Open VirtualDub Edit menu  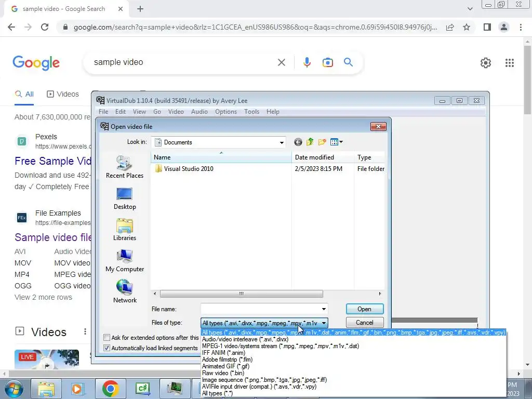pos(120,112)
